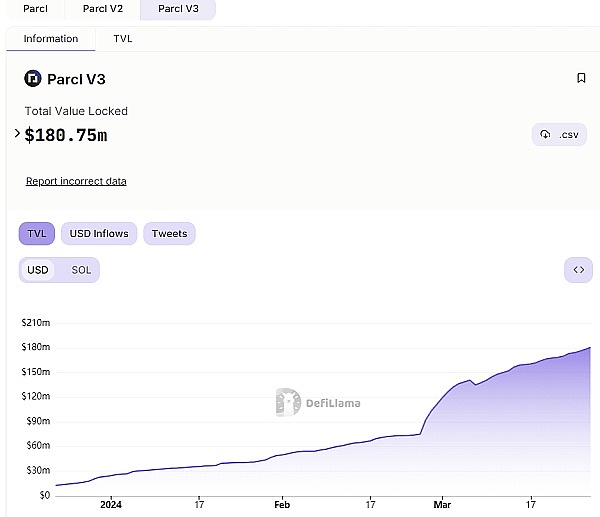The width and height of the screenshot is (600, 517).
Task: Enable the USD Inflows chart series
Action: click(x=99, y=233)
